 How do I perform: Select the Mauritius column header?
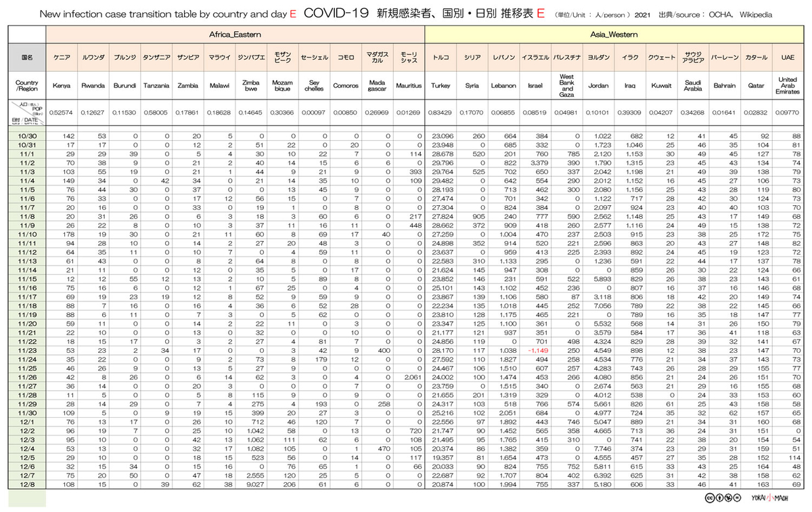pyautogui.click(x=409, y=86)
